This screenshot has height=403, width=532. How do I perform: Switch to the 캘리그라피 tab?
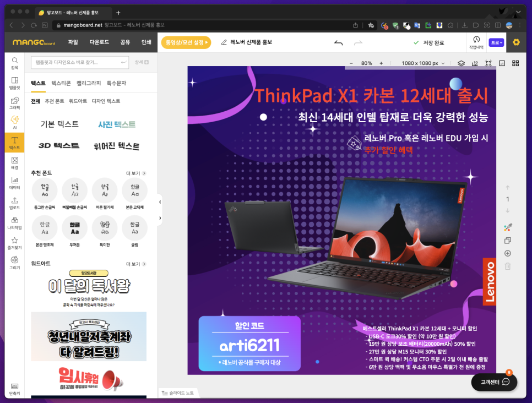click(89, 83)
